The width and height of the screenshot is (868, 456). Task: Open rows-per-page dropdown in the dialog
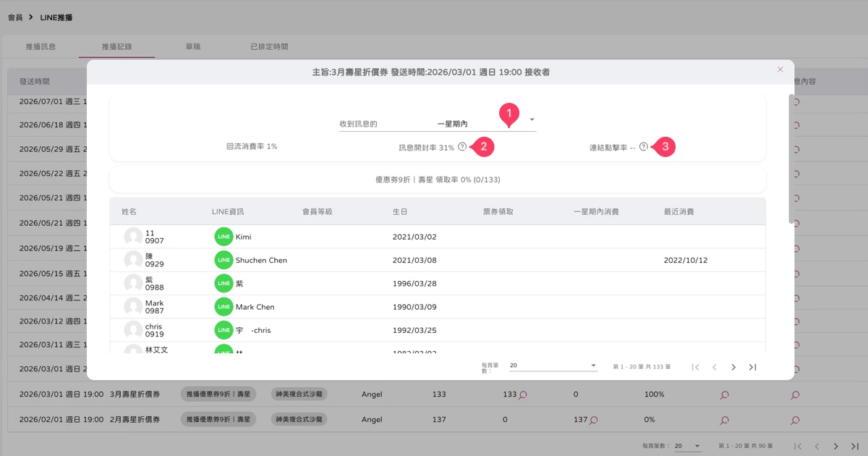coord(553,366)
